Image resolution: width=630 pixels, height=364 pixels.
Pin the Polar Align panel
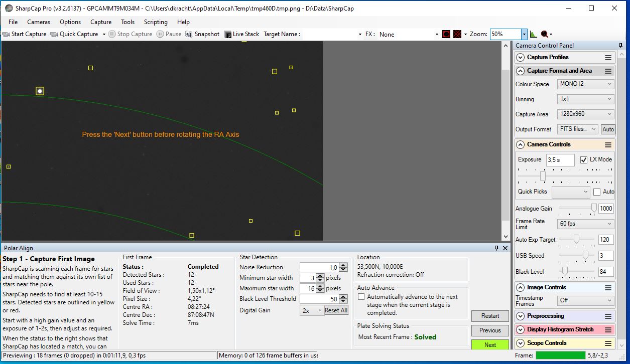pyautogui.click(x=496, y=248)
